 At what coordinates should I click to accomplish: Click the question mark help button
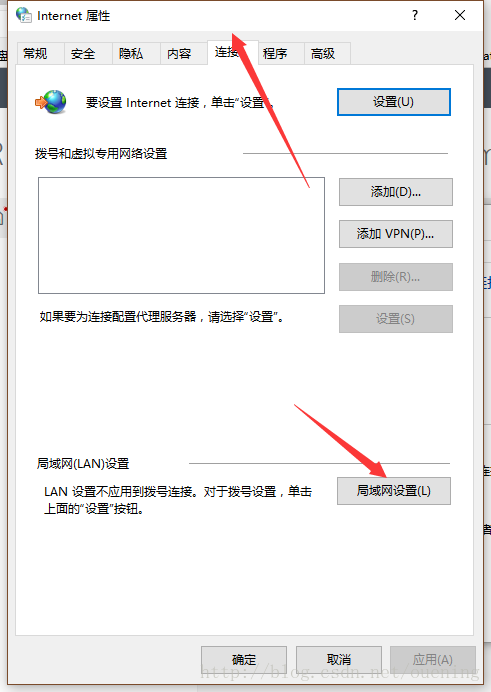pyautogui.click(x=415, y=15)
